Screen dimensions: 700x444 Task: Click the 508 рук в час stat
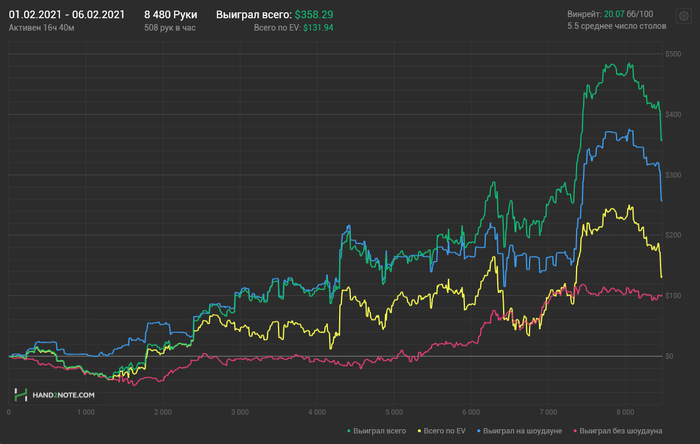[x=170, y=29]
